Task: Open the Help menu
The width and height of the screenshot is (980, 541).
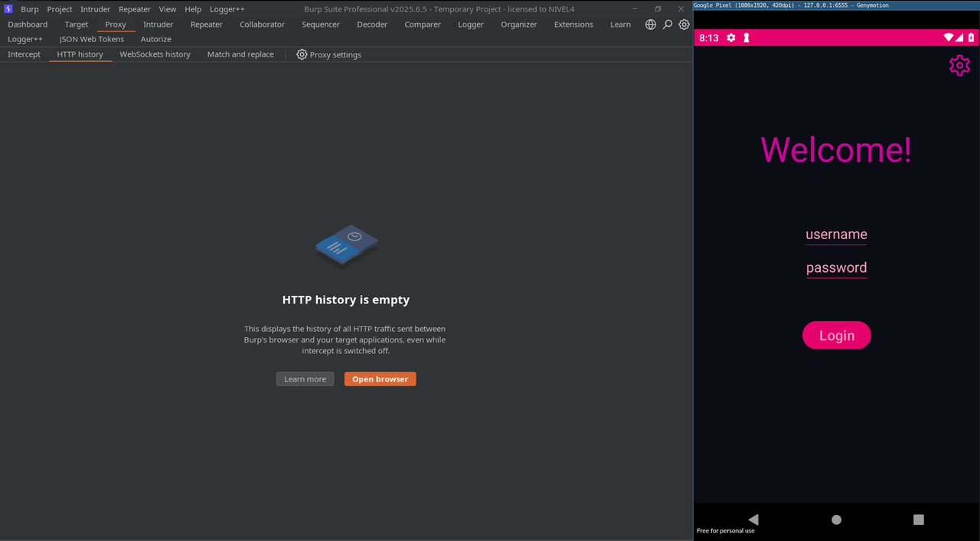Action: [x=193, y=9]
